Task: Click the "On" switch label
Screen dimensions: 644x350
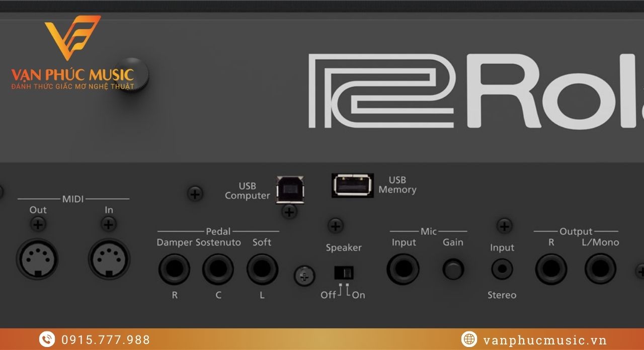Action: click(358, 295)
